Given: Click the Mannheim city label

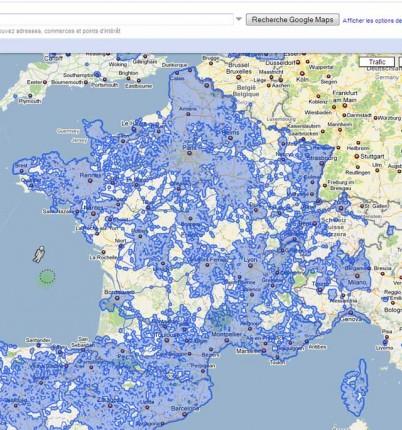Looking at the screenshot, I should point(339,124).
